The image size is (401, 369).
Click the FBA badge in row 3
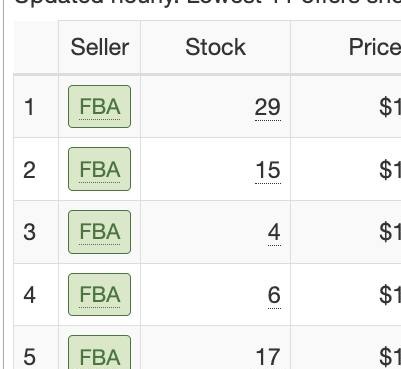click(99, 232)
